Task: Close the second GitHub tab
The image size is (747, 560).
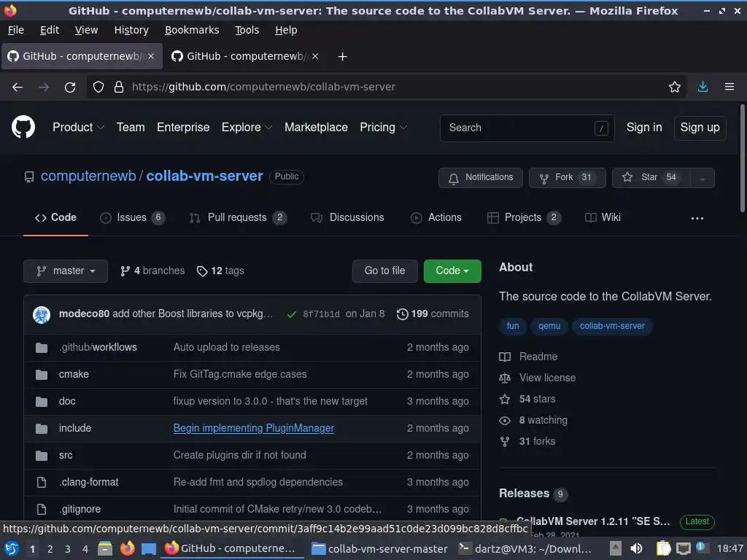Action: [x=315, y=56]
